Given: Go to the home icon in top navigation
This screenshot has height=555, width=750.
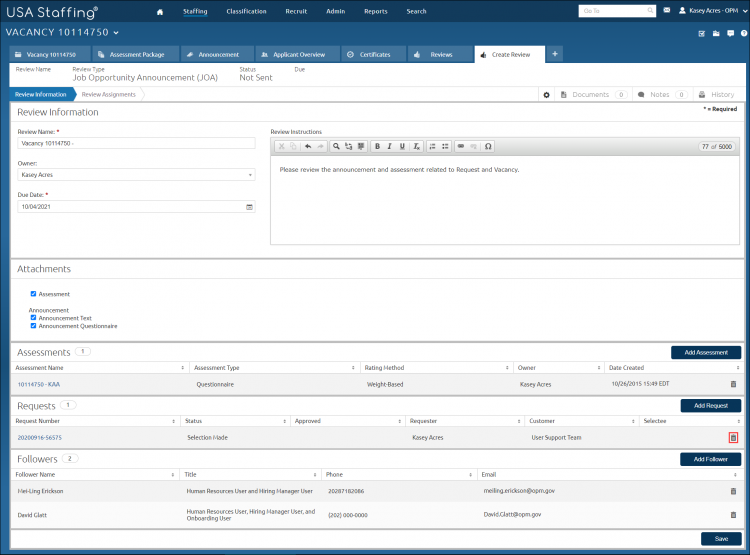Looking at the screenshot, I should point(160,11).
